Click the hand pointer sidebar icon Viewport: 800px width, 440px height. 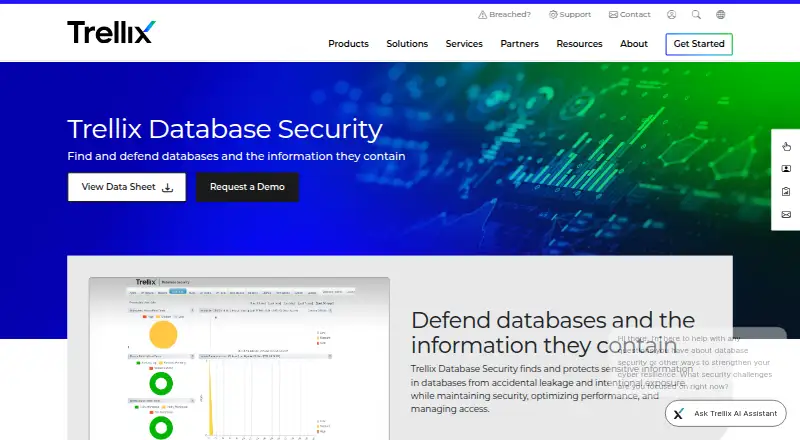tap(786, 146)
